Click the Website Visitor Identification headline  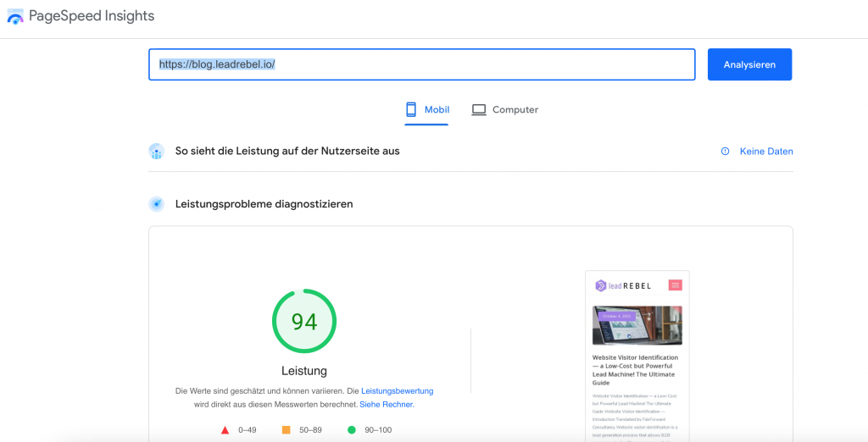[x=636, y=370]
